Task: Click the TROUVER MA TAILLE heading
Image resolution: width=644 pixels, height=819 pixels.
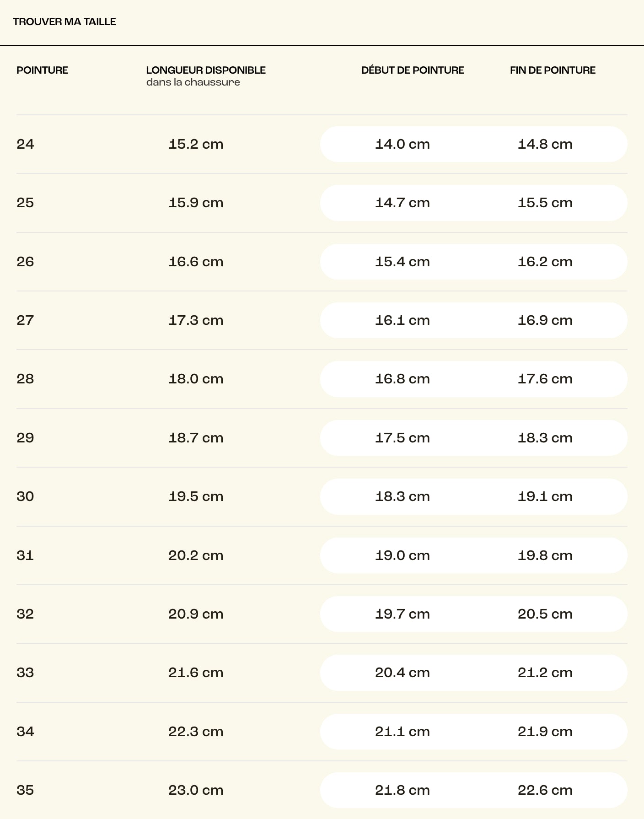Action: click(x=64, y=22)
